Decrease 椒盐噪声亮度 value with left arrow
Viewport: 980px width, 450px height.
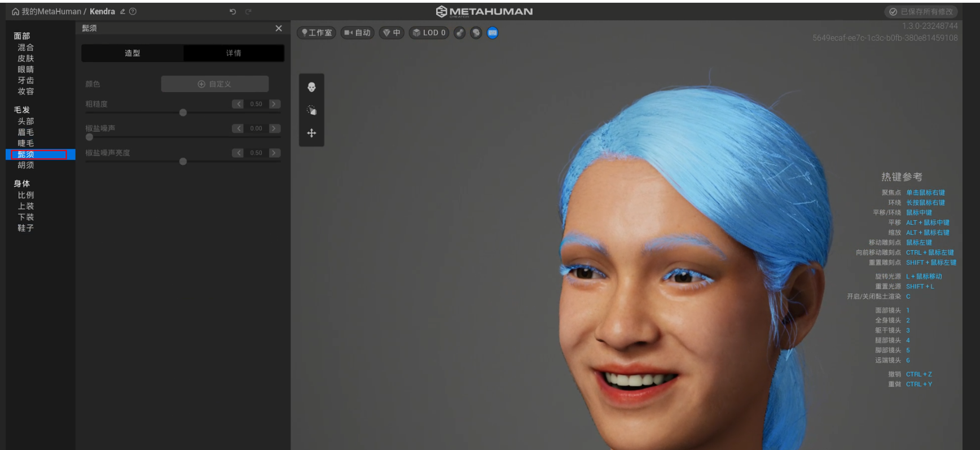pos(238,153)
